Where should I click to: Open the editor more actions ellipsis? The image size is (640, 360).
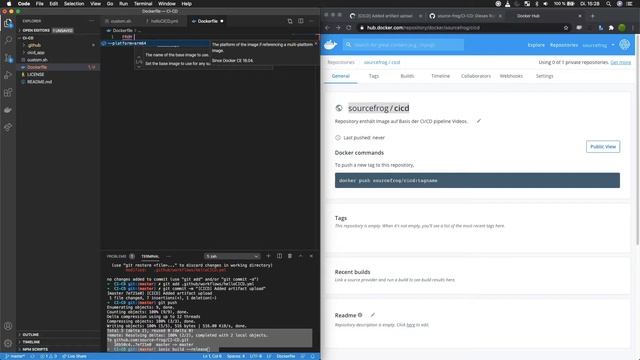311,21
